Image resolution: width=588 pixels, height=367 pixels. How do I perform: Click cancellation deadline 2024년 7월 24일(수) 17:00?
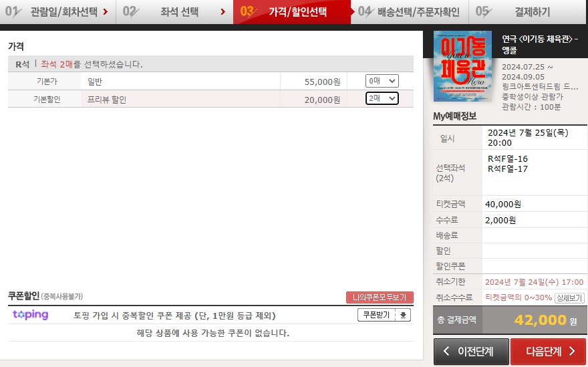(x=534, y=282)
